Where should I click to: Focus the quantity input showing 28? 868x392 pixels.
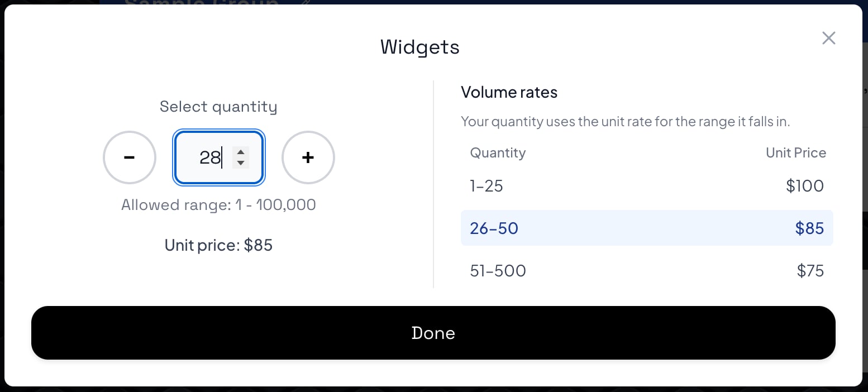[218, 157]
